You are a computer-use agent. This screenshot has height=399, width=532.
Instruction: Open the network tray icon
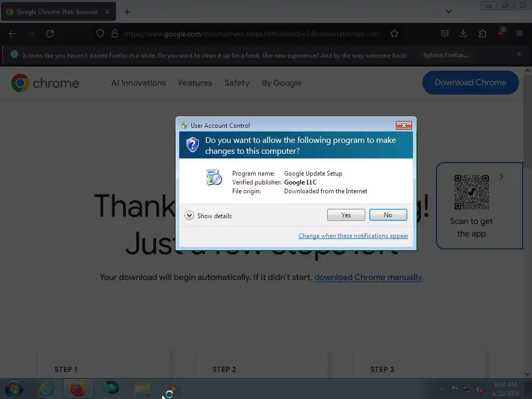coord(467,389)
